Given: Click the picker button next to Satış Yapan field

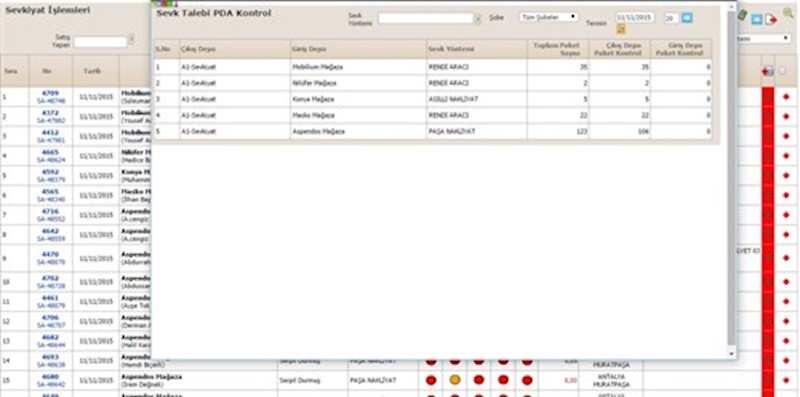Looking at the screenshot, I should click(x=131, y=40).
